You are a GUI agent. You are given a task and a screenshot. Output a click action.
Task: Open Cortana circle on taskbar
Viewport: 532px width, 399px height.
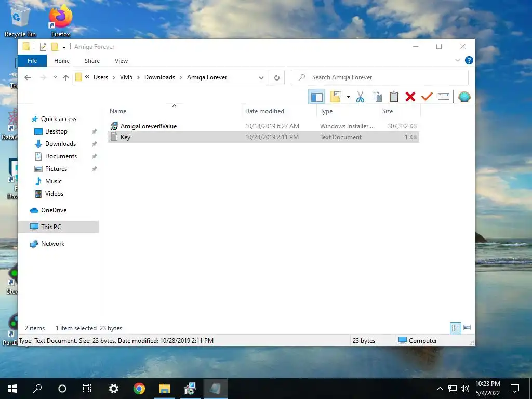pyautogui.click(x=62, y=389)
